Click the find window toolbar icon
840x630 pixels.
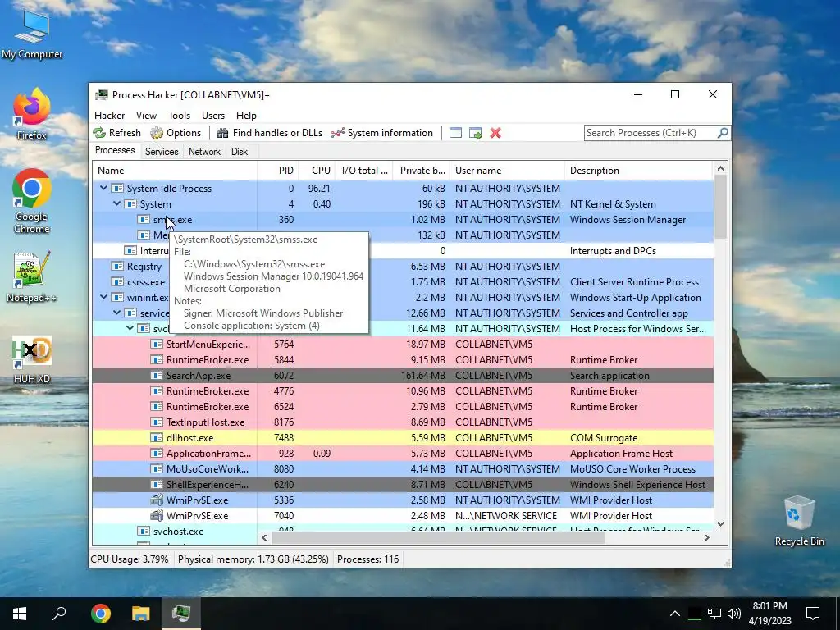pyautogui.click(x=455, y=133)
